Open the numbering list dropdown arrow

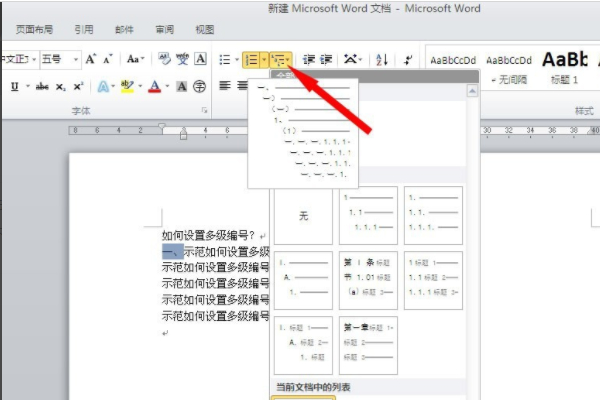[263, 60]
